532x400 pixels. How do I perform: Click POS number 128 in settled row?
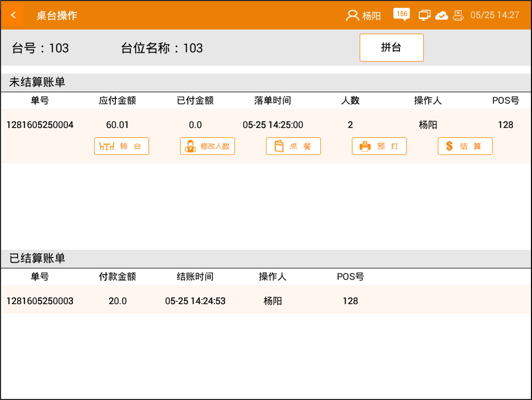click(351, 301)
